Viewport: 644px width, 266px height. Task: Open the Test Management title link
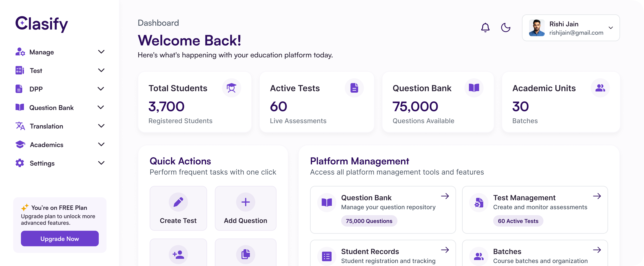[524, 198]
